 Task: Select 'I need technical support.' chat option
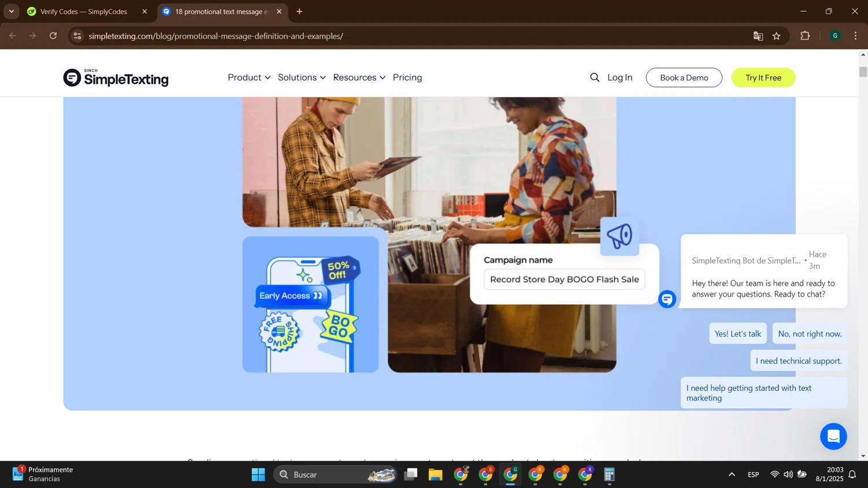(799, 361)
